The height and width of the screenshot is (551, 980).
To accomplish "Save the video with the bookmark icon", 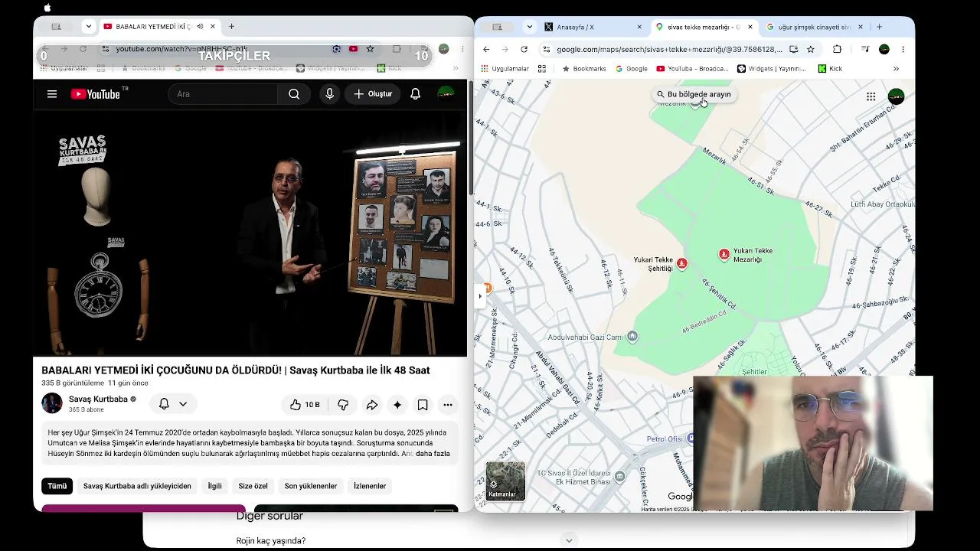I will click(423, 405).
